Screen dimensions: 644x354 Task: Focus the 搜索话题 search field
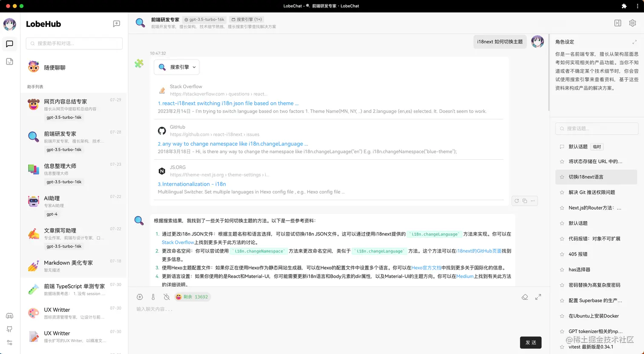tap(597, 128)
